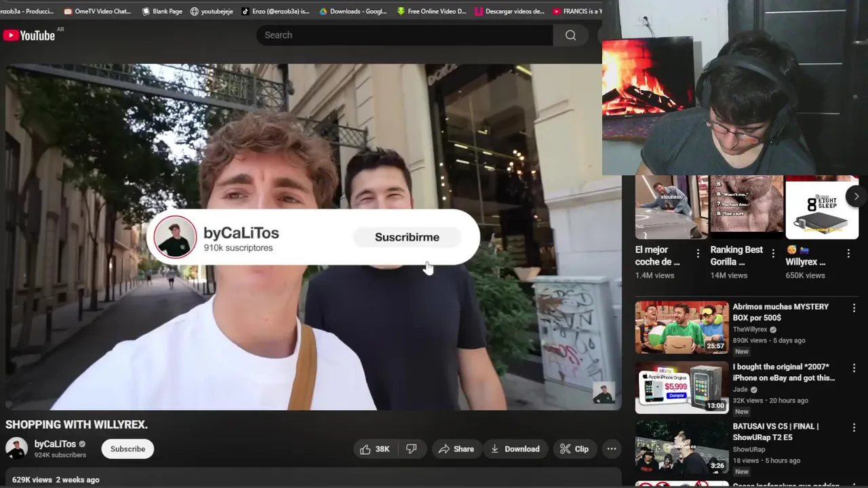Open the BATUSAI VS C5 video thumbnail
The image size is (868, 488).
tap(682, 447)
